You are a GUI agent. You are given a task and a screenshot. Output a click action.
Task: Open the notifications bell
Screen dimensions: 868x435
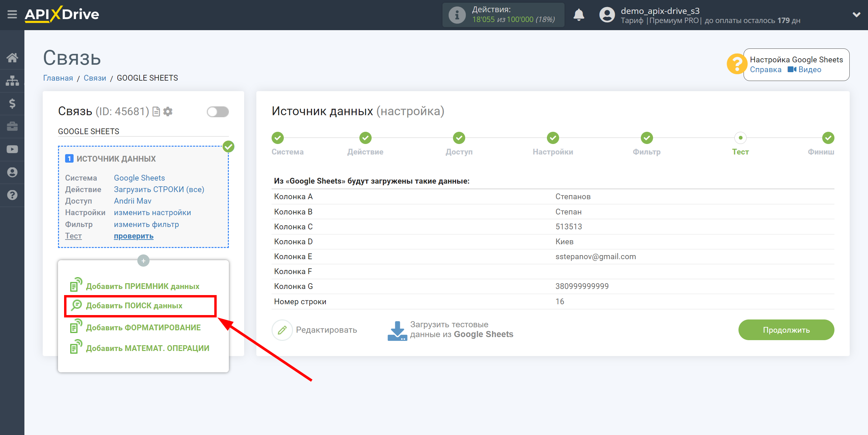(x=579, y=15)
